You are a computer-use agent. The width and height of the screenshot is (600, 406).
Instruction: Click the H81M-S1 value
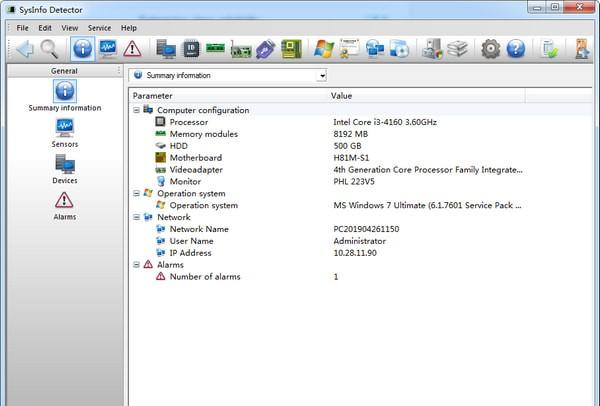pos(351,158)
